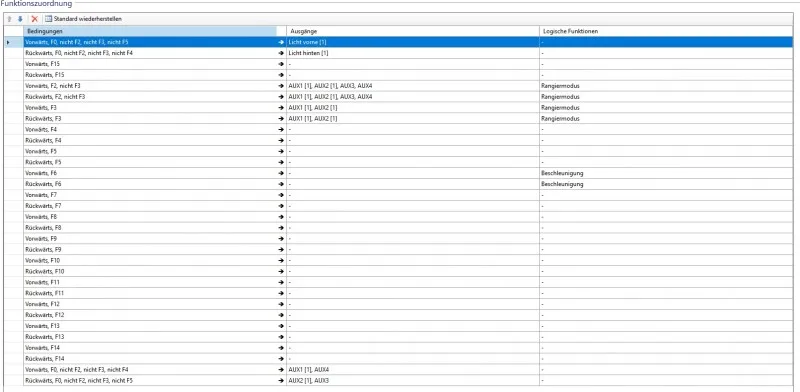The width and height of the screenshot is (800, 392).
Task: Open Licht hinten [1] outputs cell
Action: click(x=413, y=53)
